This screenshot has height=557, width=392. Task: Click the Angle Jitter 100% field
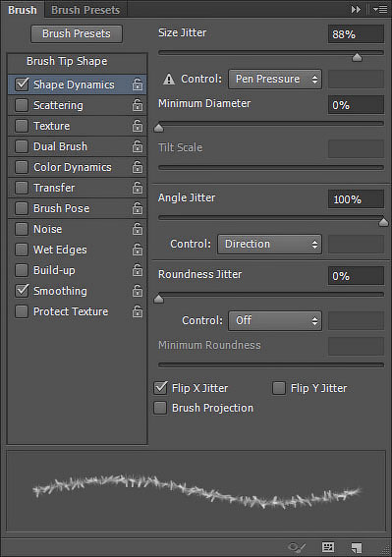click(356, 198)
